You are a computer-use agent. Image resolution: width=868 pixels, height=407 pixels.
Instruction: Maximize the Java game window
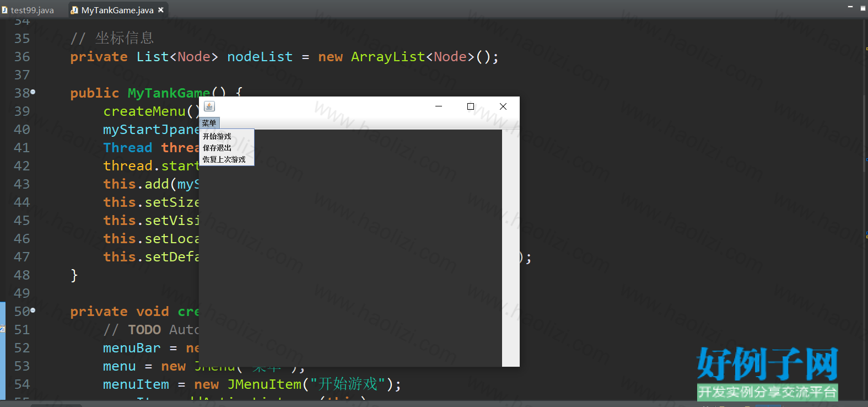coord(471,106)
